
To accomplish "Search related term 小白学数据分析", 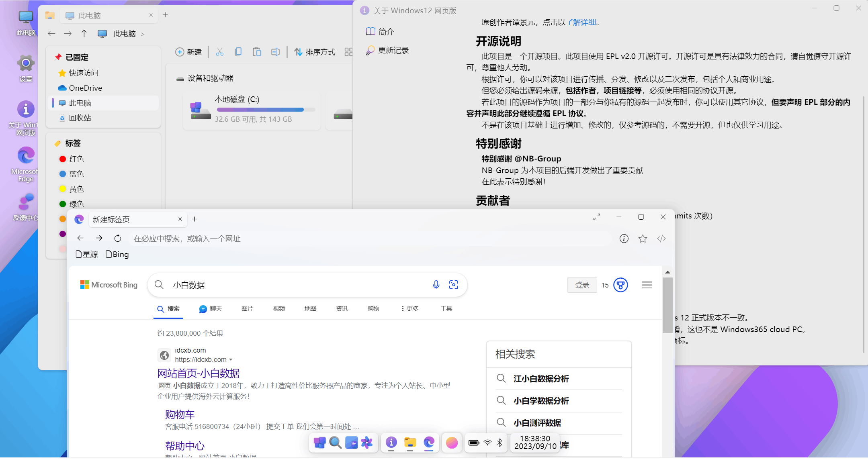I will coord(541,401).
